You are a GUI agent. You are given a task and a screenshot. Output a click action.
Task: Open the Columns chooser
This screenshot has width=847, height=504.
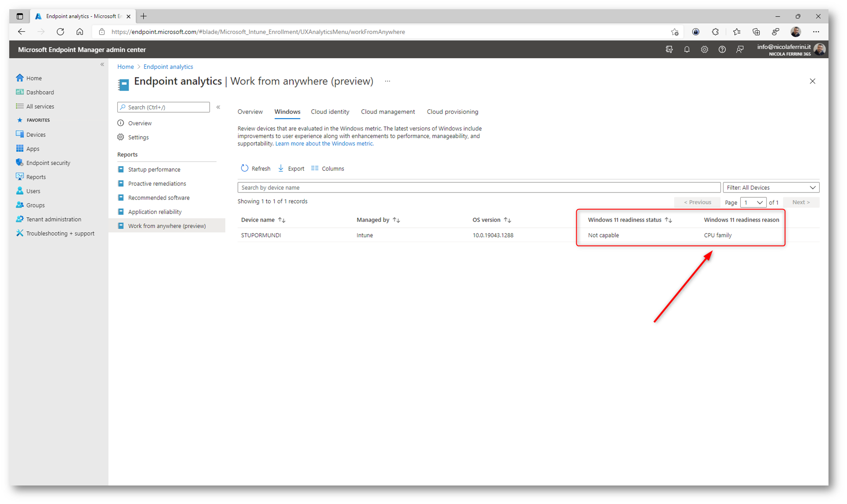click(327, 168)
